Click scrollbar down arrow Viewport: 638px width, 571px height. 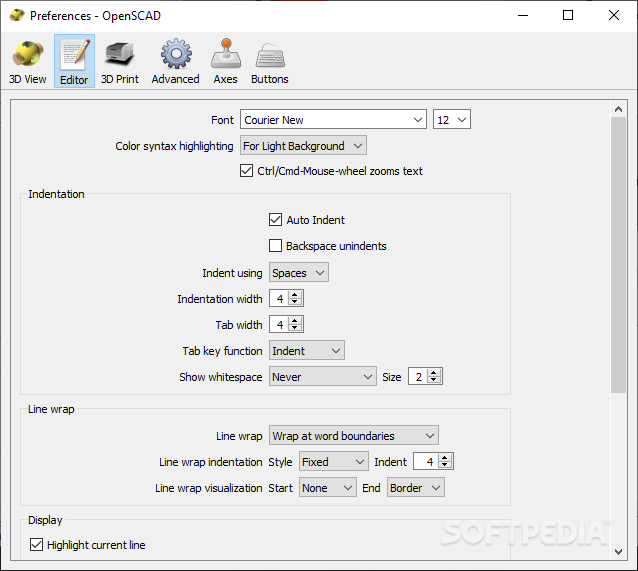(x=618, y=552)
